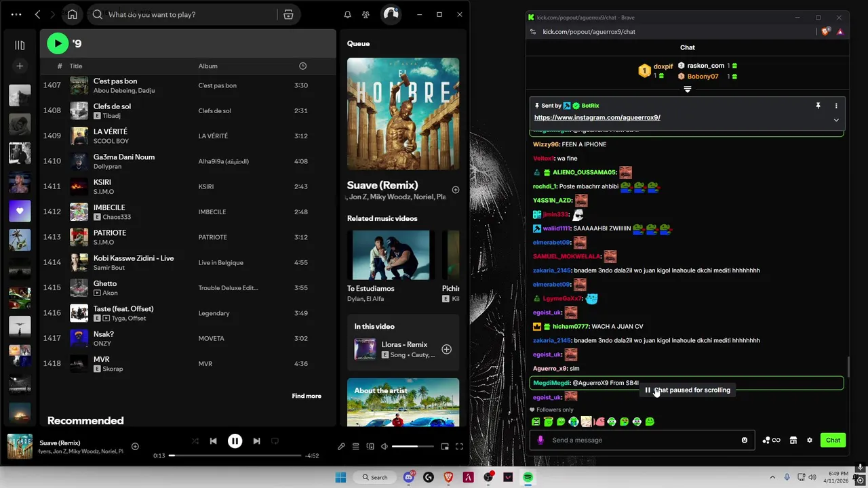Open artist Akon under Ghetto
The width and height of the screenshot is (868, 488).
click(110, 293)
